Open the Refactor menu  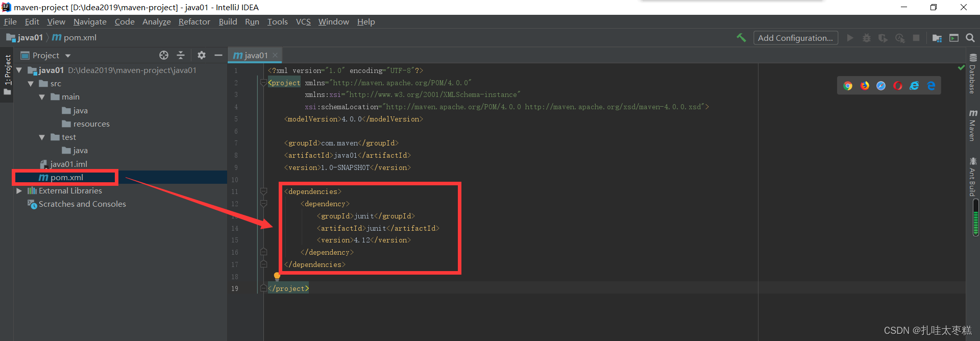[194, 21]
